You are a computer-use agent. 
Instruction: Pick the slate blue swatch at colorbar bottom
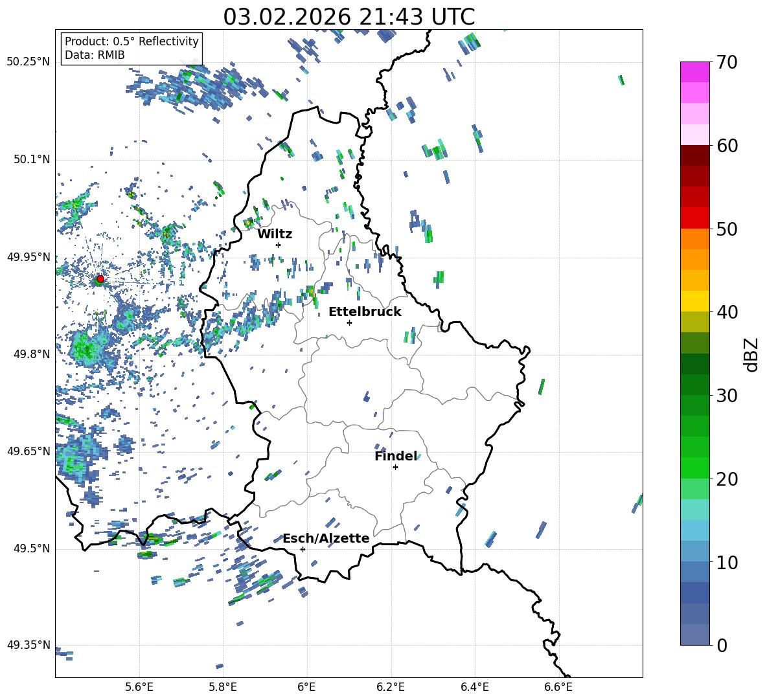(x=695, y=635)
